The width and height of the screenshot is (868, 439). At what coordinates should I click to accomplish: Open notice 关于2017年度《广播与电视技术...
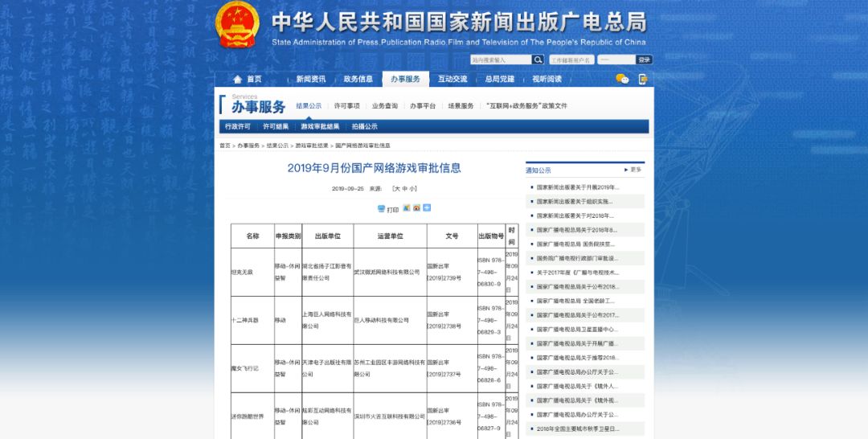[x=577, y=273]
